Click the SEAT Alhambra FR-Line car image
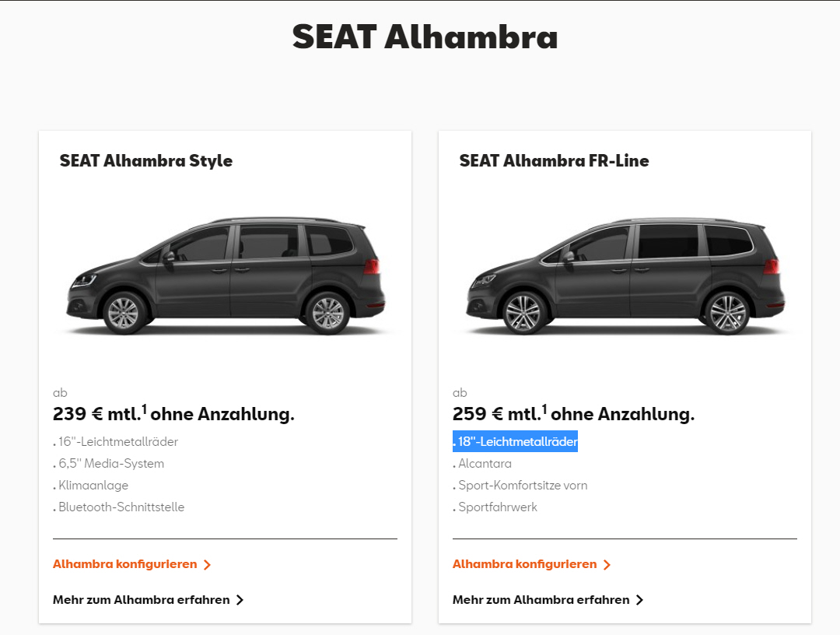 tap(625, 276)
